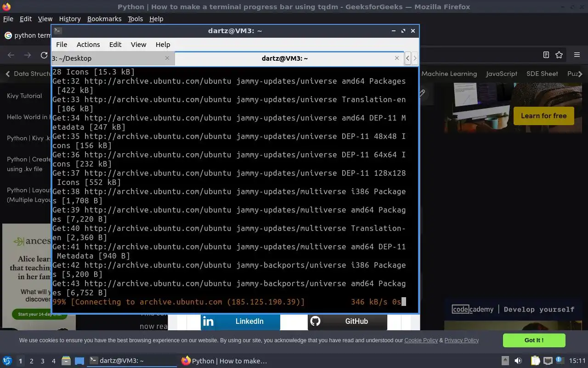Open terminal View menu
The height and width of the screenshot is (368, 588).
[138, 45]
